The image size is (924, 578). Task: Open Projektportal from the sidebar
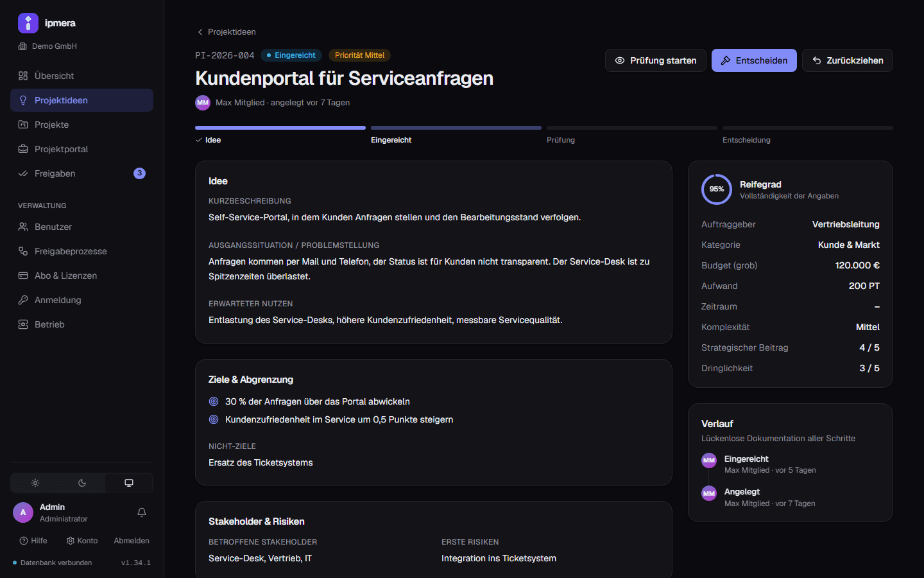81,149
